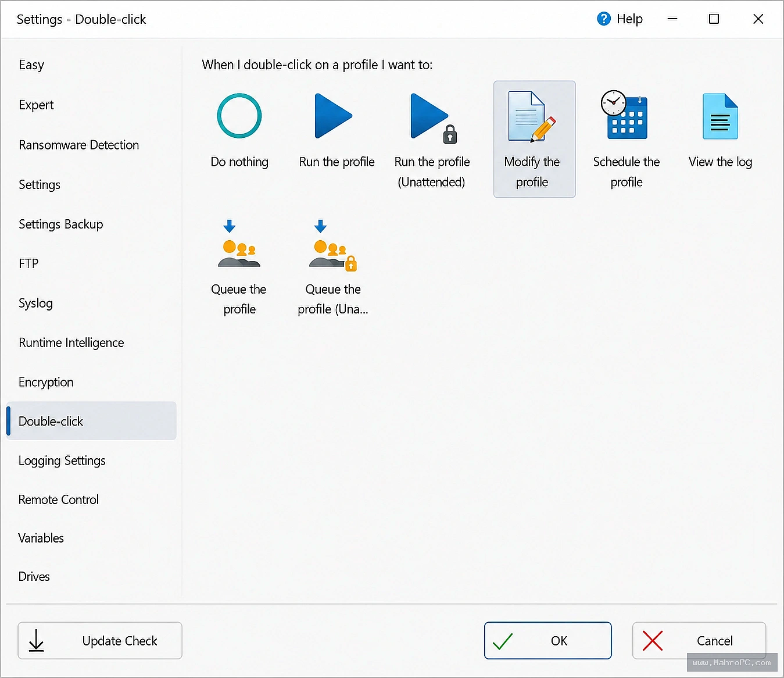This screenshot has width=784, height=678.
Task: Select the Double-click sidebar entry
Action: pos(91,421)
